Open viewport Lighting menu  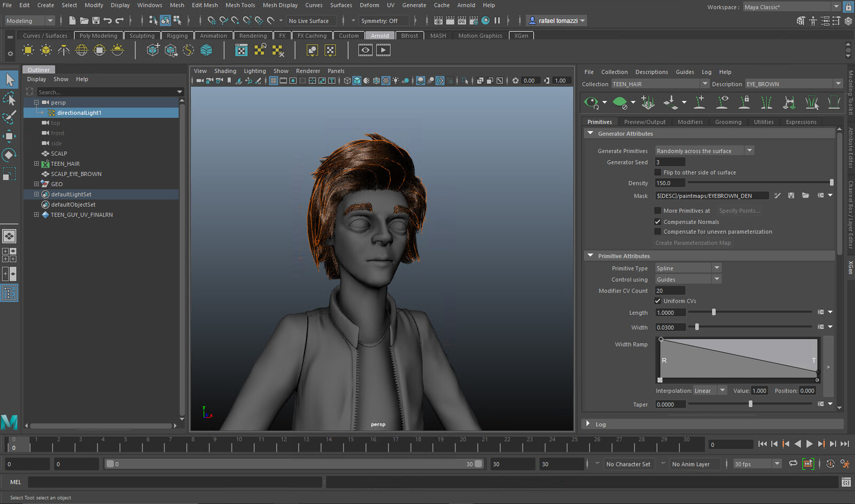[254, 71]
